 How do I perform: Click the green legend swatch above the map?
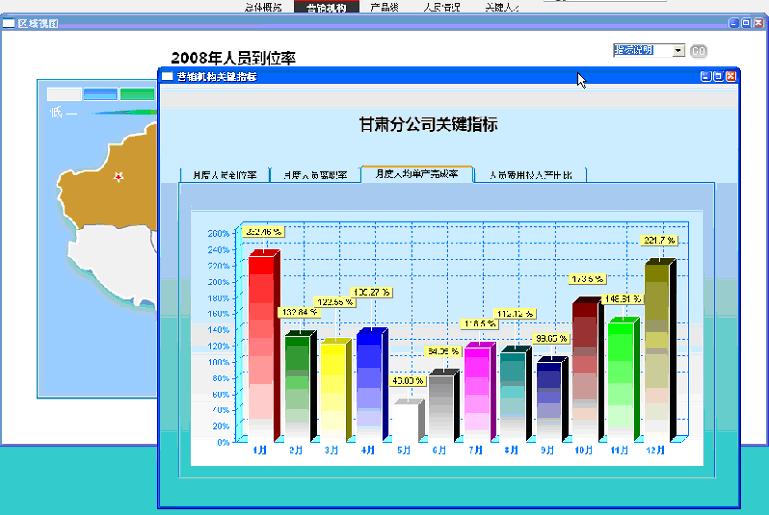click(x=136, y=94)
